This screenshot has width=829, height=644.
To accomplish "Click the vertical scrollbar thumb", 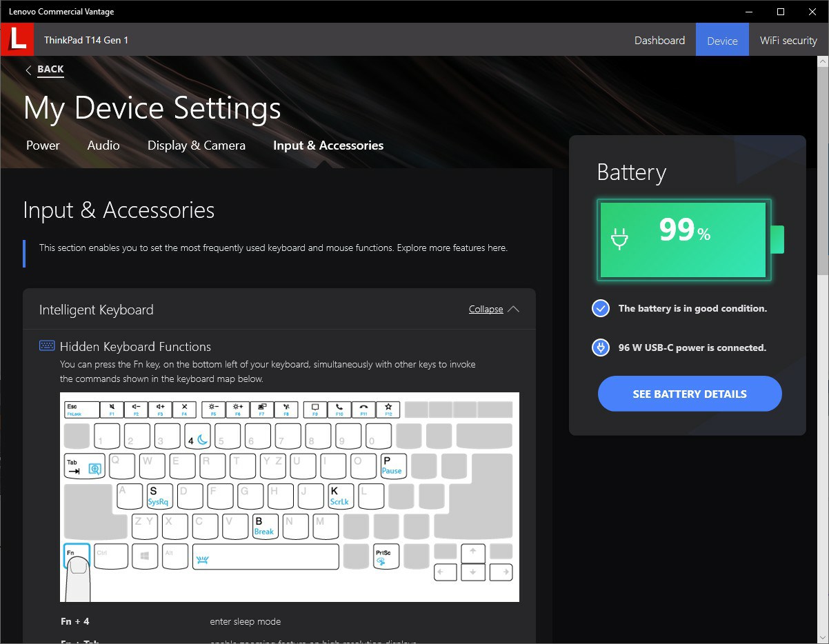I will pos(823,171).
